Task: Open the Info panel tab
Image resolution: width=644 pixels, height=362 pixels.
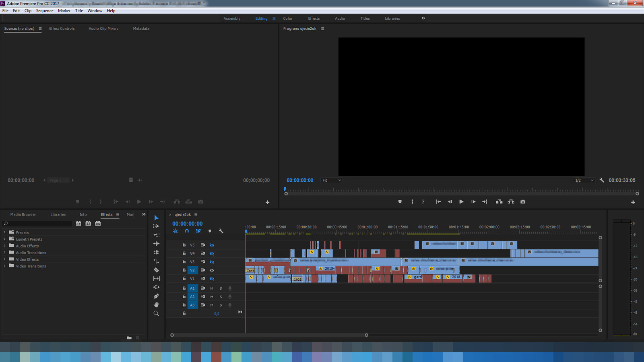Action: pos(83,215)
